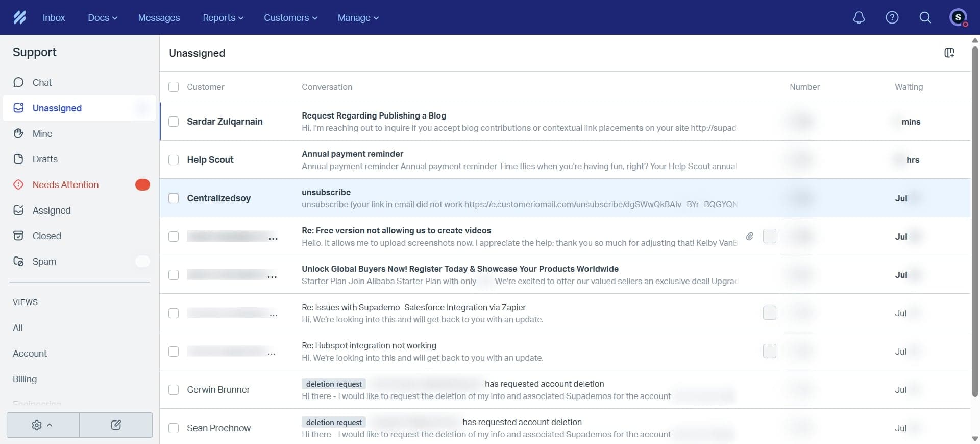Open the Needs Attention folder

click(x=65, y=185)
